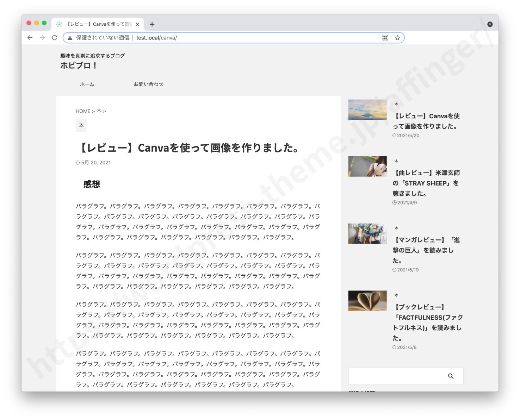Viewport: 520px width, 420px height.
Task: Open the QR code icon in address bar
Action: (385, 38)
